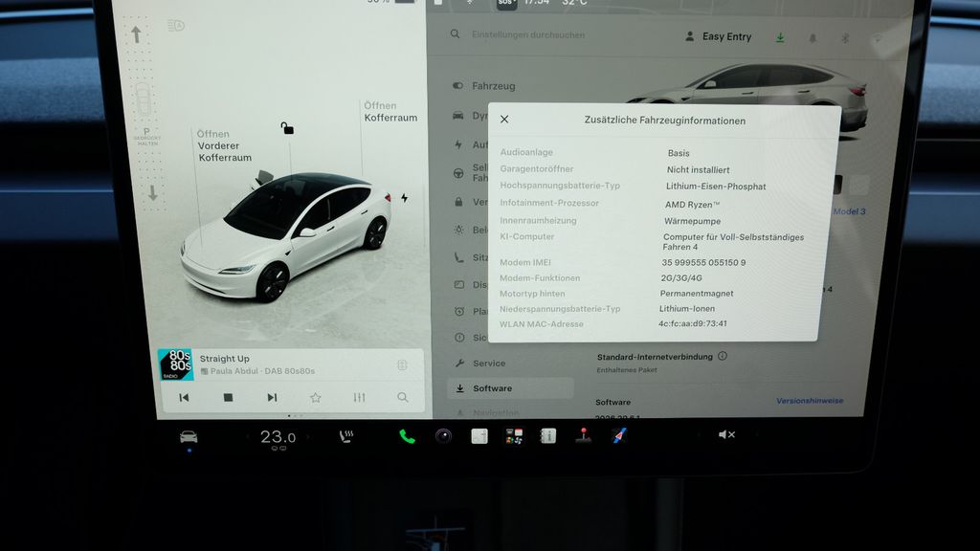
Task: Open the rear Kofferraum
Action: click(390, 112)
